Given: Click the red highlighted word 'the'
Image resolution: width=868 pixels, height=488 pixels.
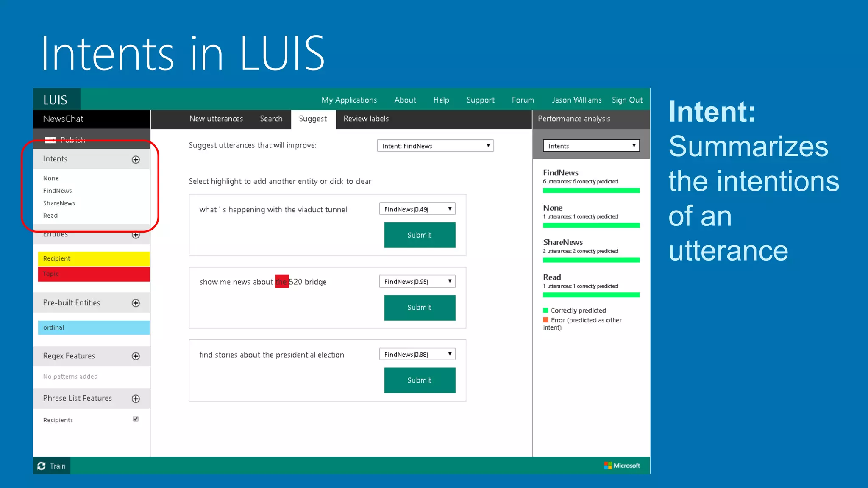Looking at the screenshot, I should point(281,282).
